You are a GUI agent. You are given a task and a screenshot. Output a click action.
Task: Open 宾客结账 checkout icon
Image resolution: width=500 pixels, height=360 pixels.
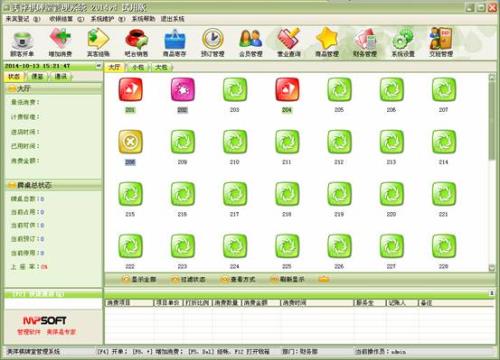[98, 43]
